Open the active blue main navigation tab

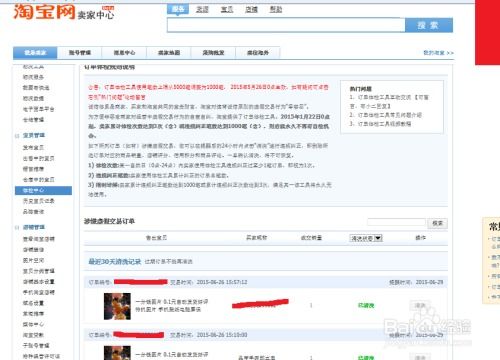tap(35, 53)
